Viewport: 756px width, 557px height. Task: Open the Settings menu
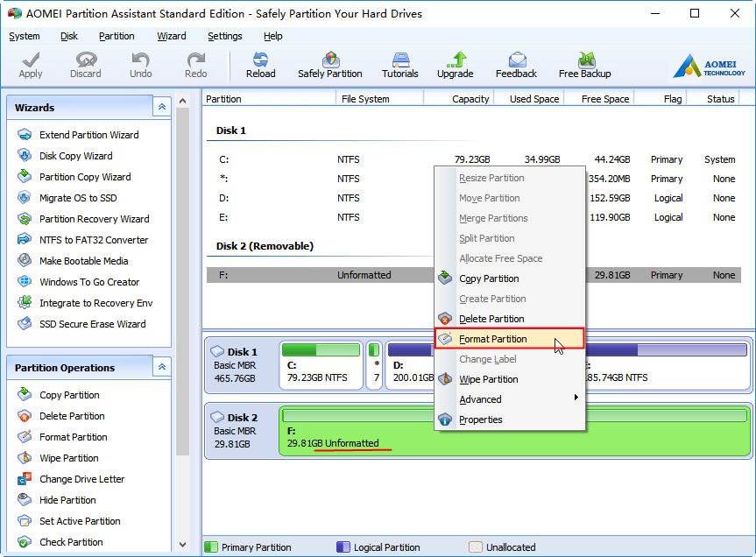click(x=224, y=36)
